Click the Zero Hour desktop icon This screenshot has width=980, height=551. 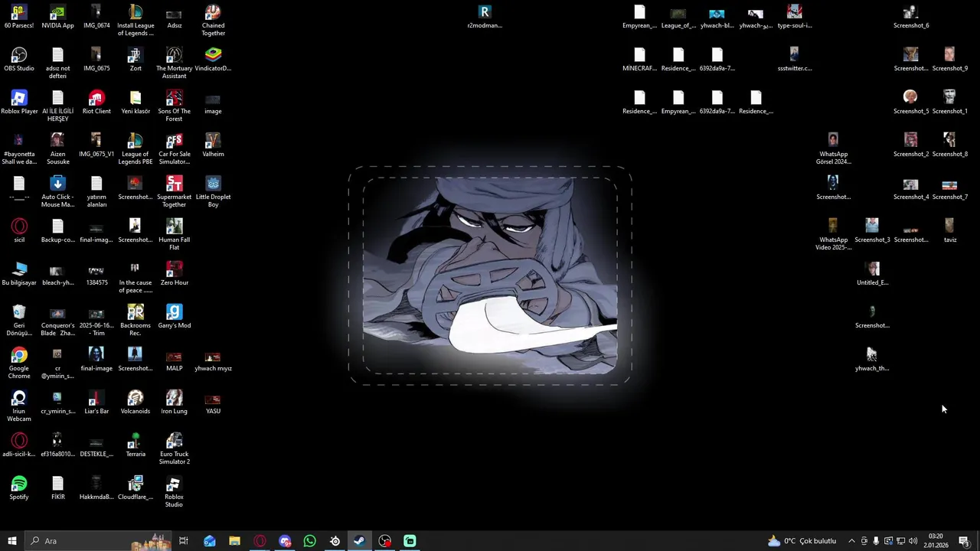click(x=175, y=274)
